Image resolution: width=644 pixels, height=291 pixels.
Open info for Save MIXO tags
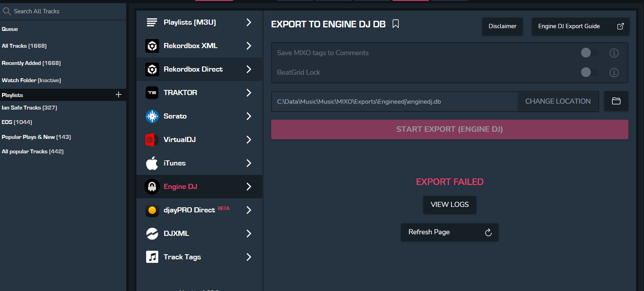coord(614,53)
